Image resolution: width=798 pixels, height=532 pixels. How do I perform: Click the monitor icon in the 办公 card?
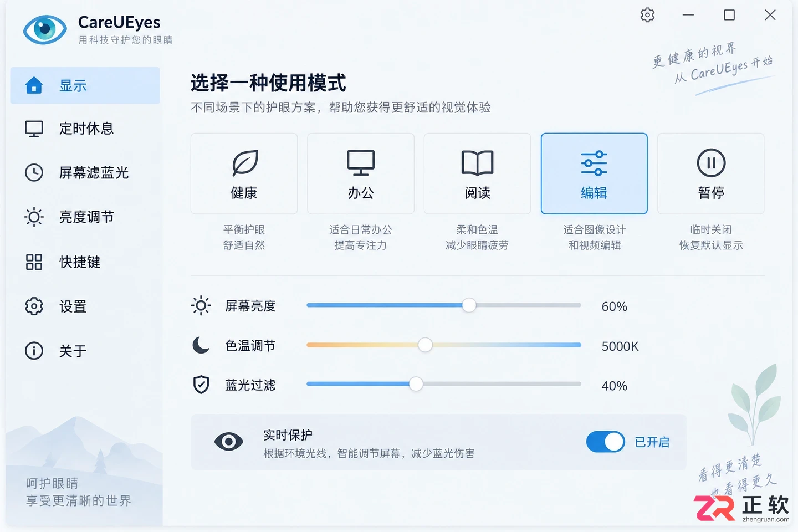click(x=361, y=162)
